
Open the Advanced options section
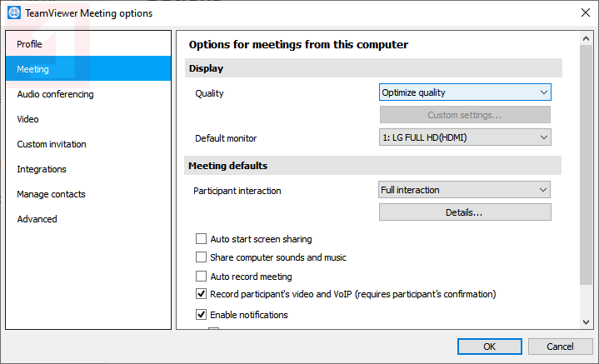(x=37, y=219)
